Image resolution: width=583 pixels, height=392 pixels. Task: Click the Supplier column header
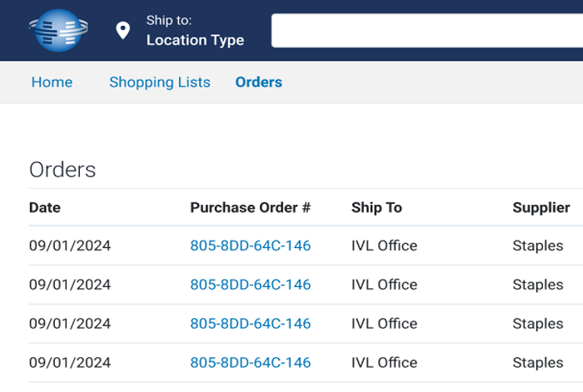pyautogui.click(x=541, y=207)
